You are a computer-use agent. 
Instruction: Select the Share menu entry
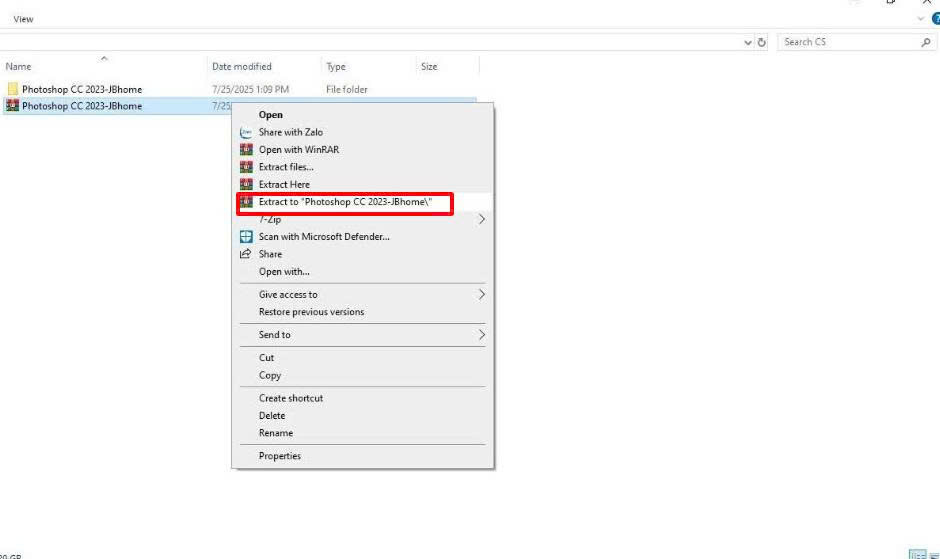point(270,254)
